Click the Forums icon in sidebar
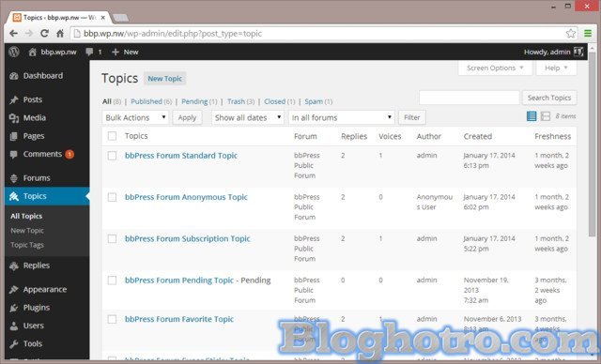 pos(14,178)
